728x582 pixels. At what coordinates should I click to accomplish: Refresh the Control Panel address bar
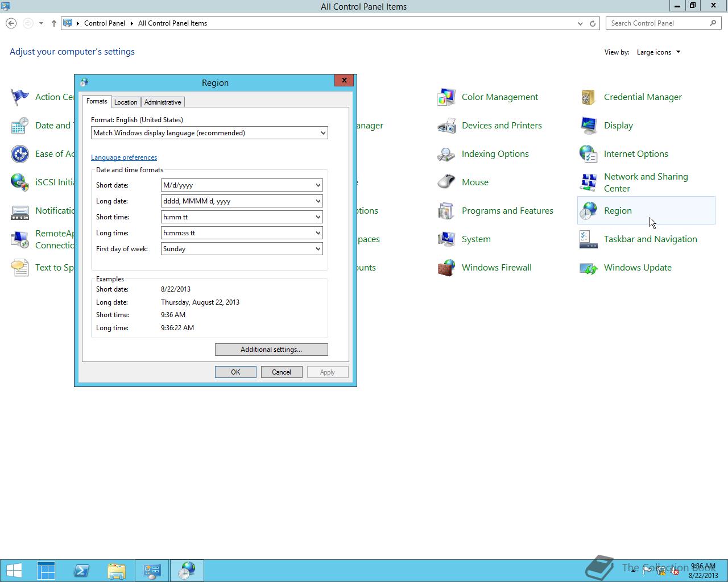[x=593, y=23]
